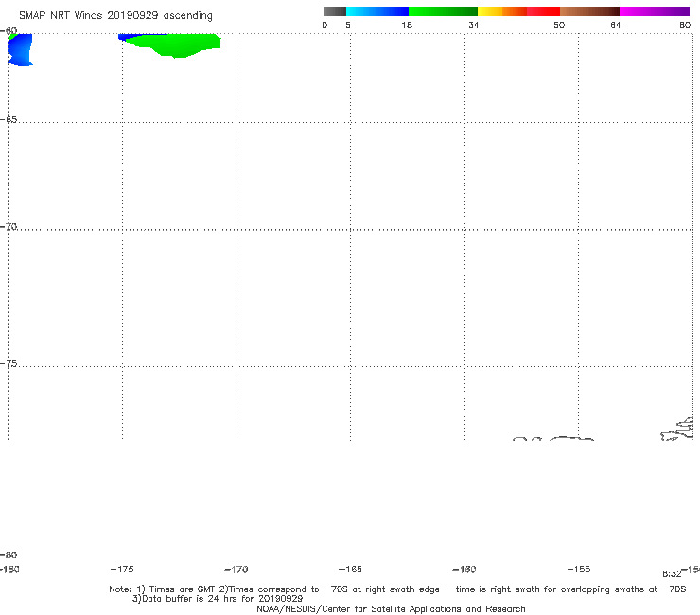Click the '-65' latitude label
Viewport: 700px width, 615px height.
[x=9, y=120]
